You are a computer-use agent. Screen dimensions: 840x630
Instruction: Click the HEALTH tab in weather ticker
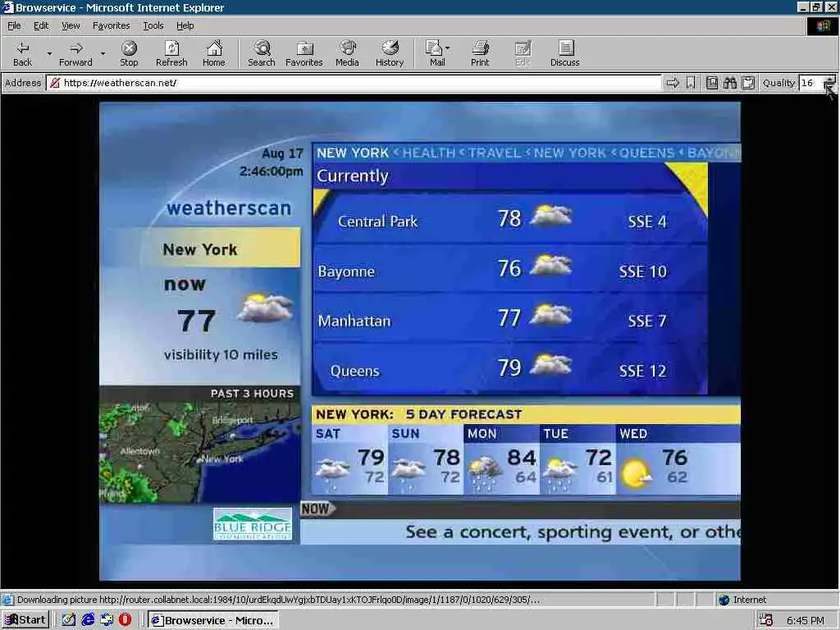pos(428,153)
